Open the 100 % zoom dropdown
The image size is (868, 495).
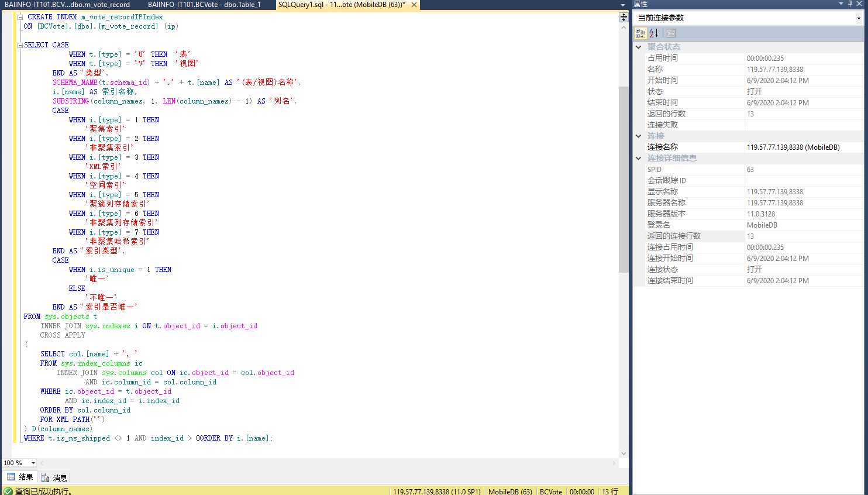coord(33,463)
